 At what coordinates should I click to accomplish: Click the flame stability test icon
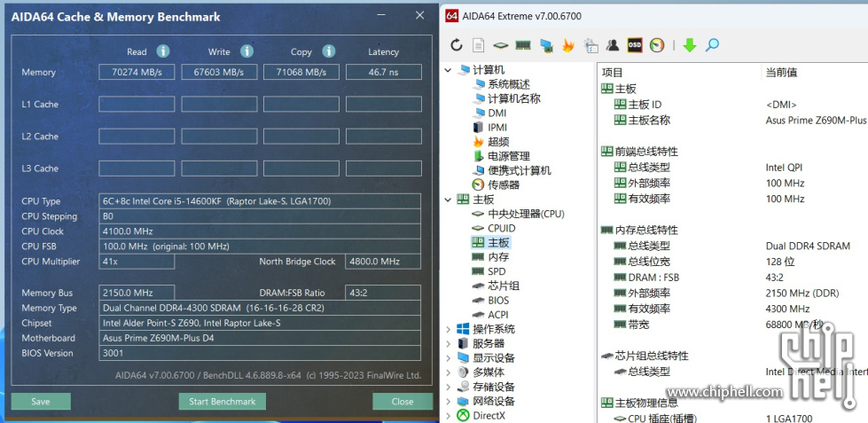click(x=568, y=45)
